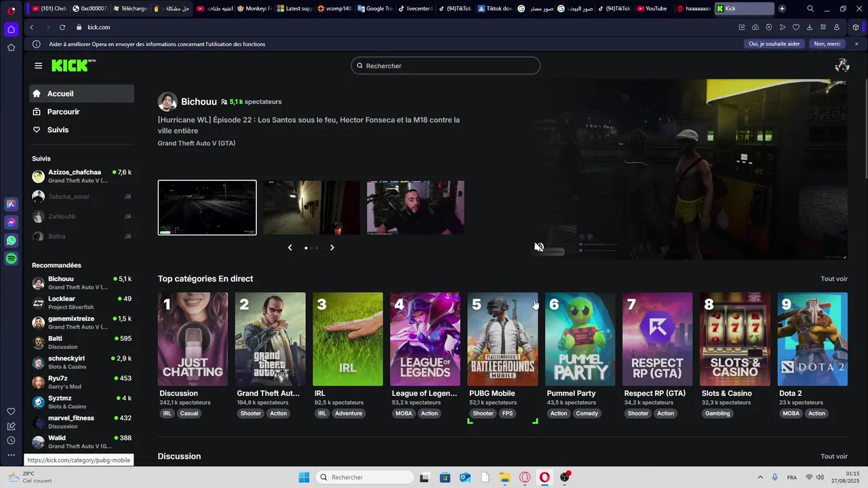Dismiss the Opera info bar
This screenshot has width=868, height=488.
tap(856, 44)
